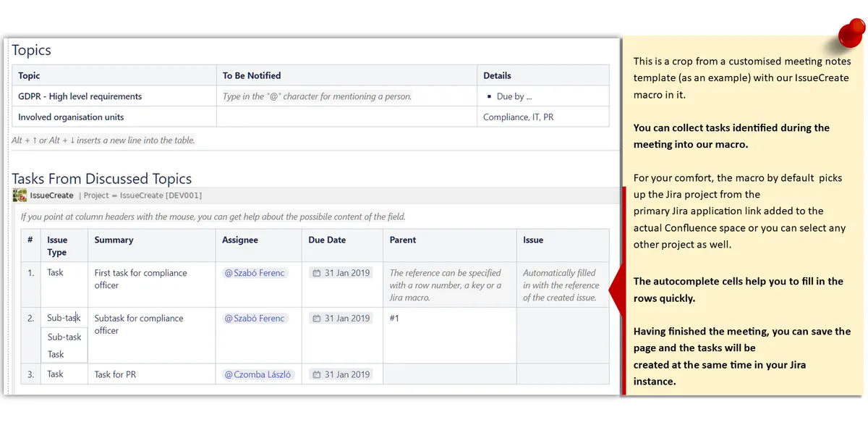Screen dimensions: 868x425
Task: Click the 'If you point at column headers' hint
Action: [213, 216]
